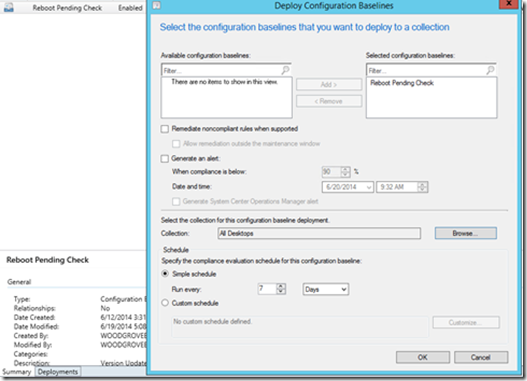Screen dimensions: 527x381
Task: Click the Date Modified value 6/19/2014
Action: click(123, 326)
